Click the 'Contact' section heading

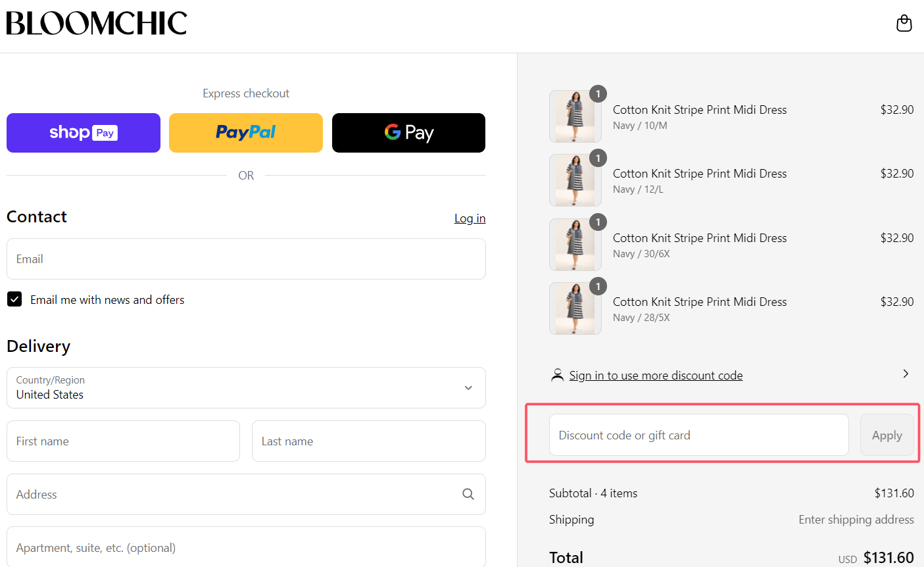point(37,216)
